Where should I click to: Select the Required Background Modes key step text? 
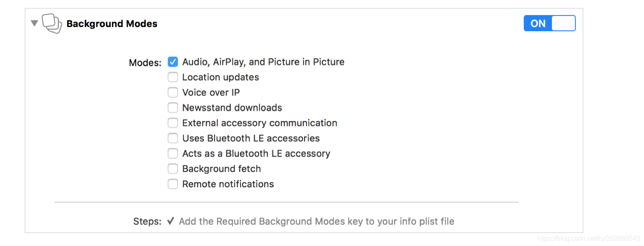316,221
